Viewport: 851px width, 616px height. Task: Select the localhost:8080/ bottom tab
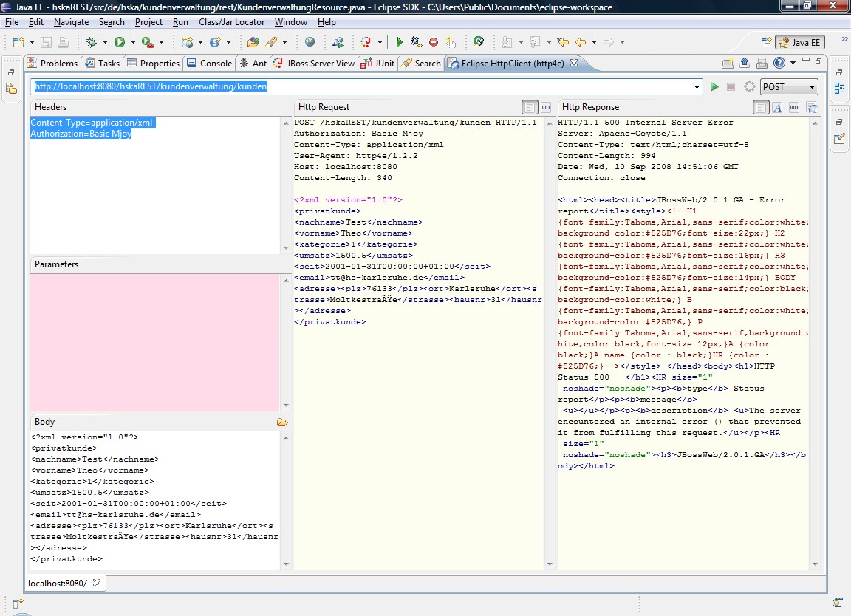(58, 584)
